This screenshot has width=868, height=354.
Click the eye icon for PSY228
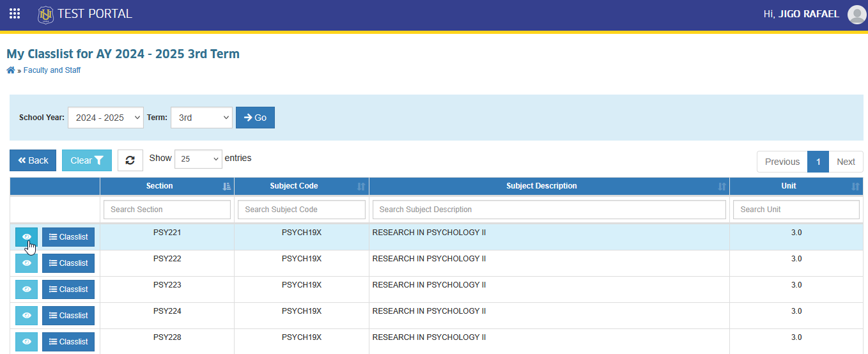pos(27,342)
